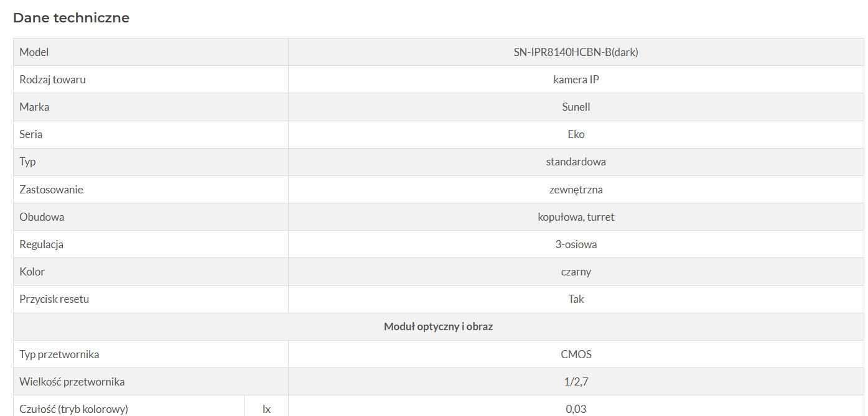Select the 'czarny' color value
This screenshot has height=416, width=868.
tap(576, 272)
